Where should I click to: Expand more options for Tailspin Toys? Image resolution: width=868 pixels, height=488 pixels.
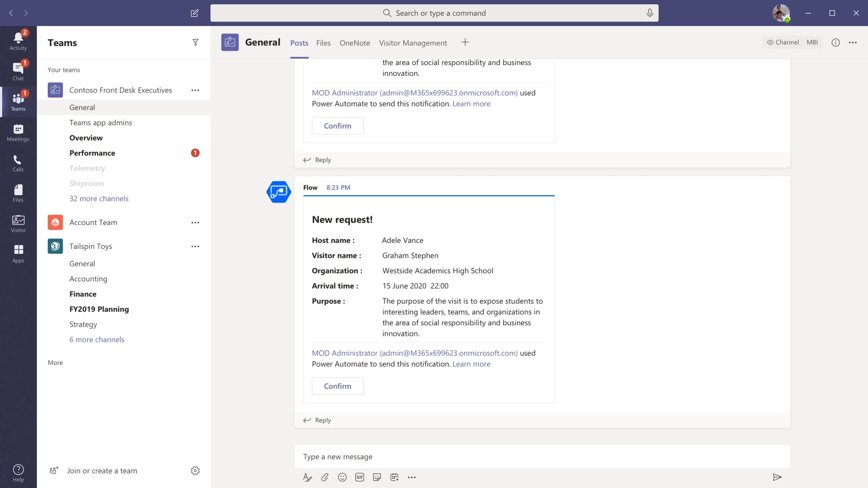click(x=195, y=246)
